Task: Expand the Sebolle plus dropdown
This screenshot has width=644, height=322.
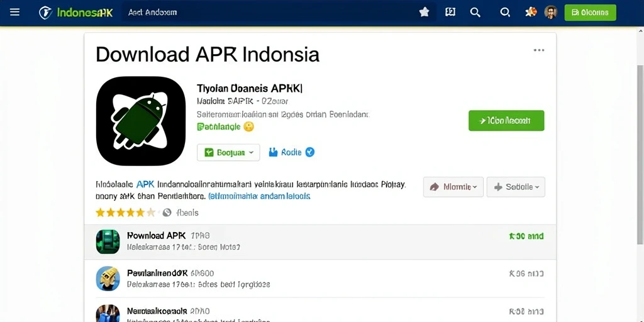Action: coord(516,187)
